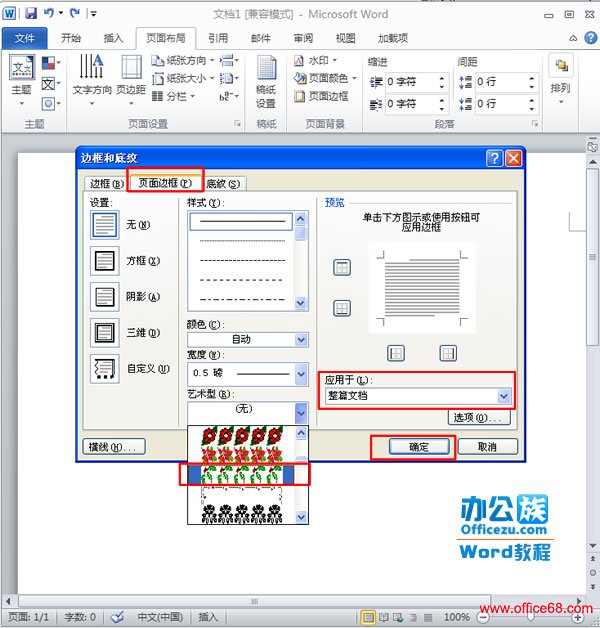Select the 方框 (Box) border setting icon
The height and width of the screenshot is (628, 600).
point(104,261)
